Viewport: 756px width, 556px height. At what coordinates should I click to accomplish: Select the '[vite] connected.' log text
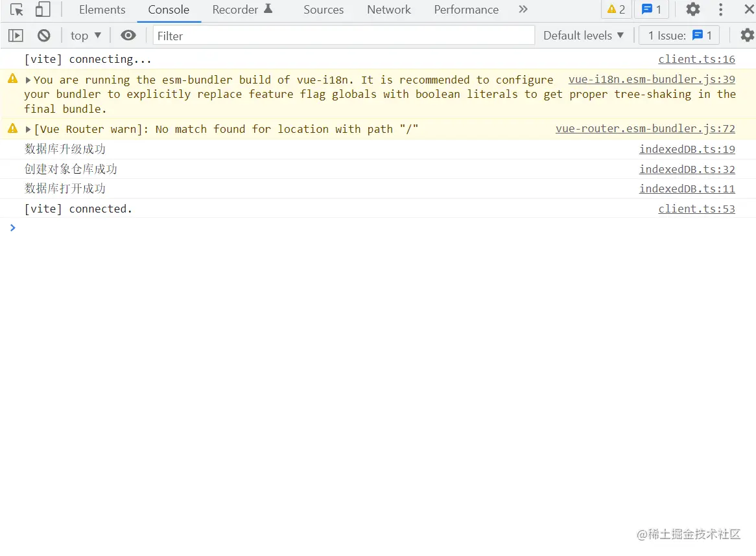tap(78, 209)
